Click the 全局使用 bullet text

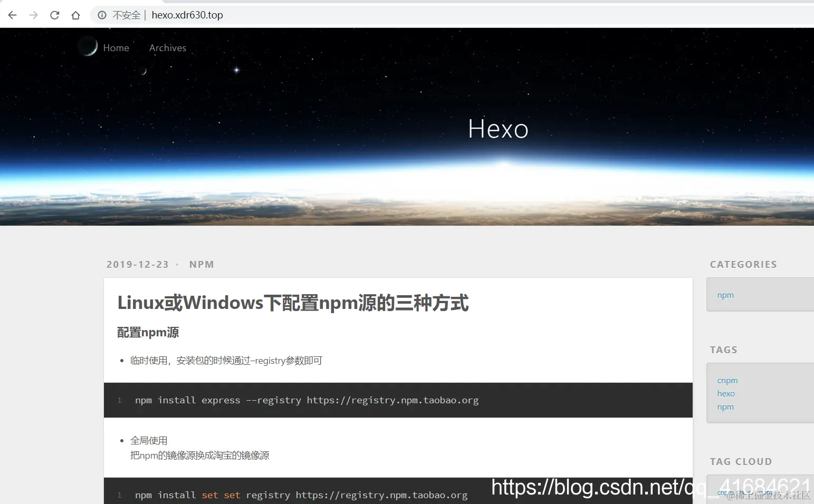point(149,441)
